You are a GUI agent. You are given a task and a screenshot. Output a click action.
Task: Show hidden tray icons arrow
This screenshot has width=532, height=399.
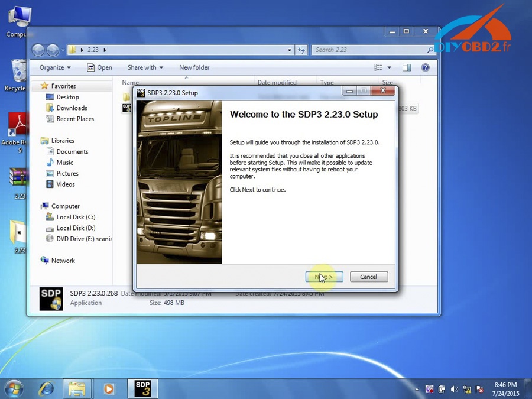coord(417,389)
